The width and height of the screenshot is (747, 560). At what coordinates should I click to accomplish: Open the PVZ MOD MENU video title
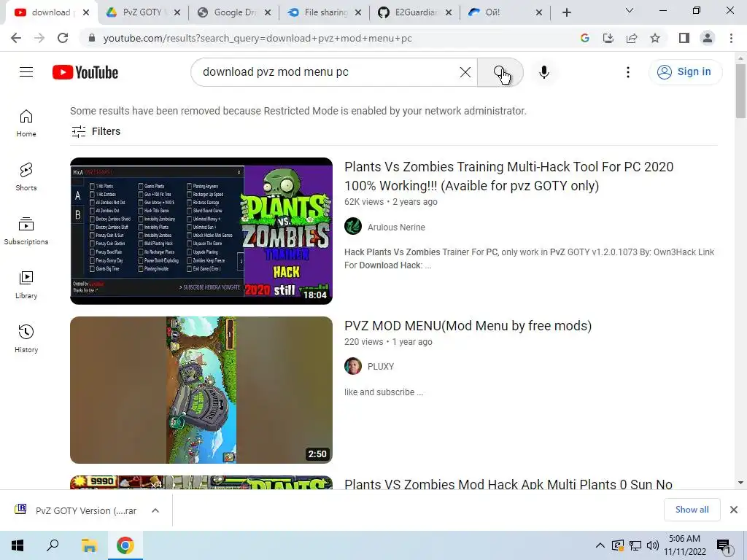coord(468,326)
